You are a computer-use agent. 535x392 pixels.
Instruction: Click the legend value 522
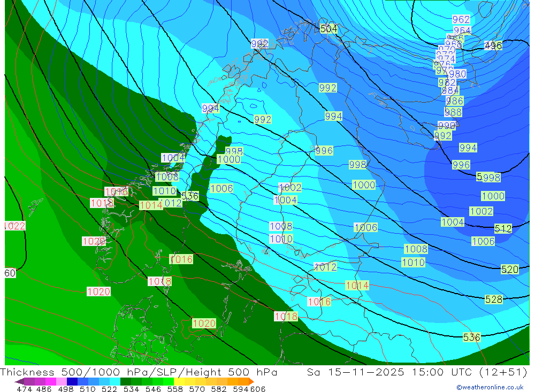coord(109,389)
